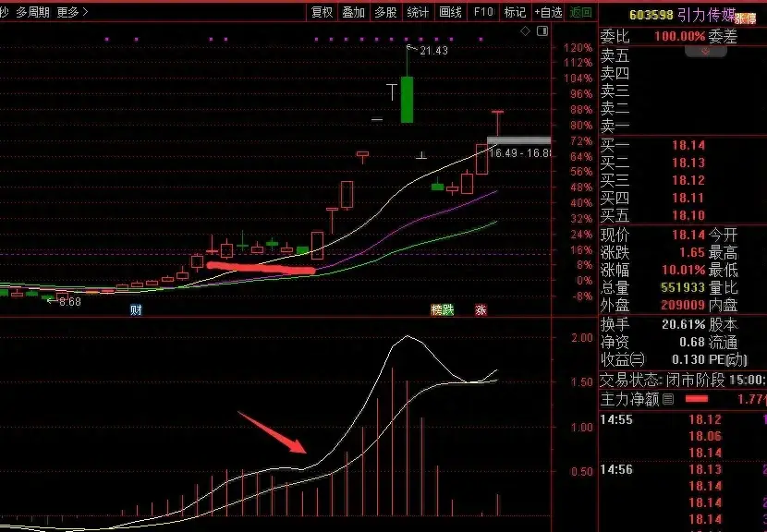Open the 秒 period option
The width and height of the screenshot is (767, 532).
point(4,12)
